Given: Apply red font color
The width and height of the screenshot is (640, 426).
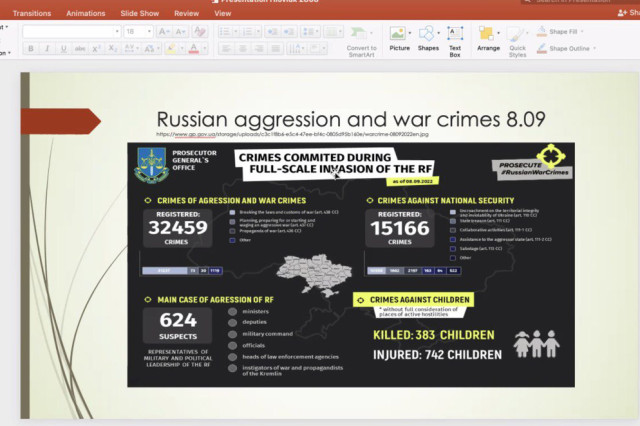Looking at the screenshot, I should click(x=194, y=49).
